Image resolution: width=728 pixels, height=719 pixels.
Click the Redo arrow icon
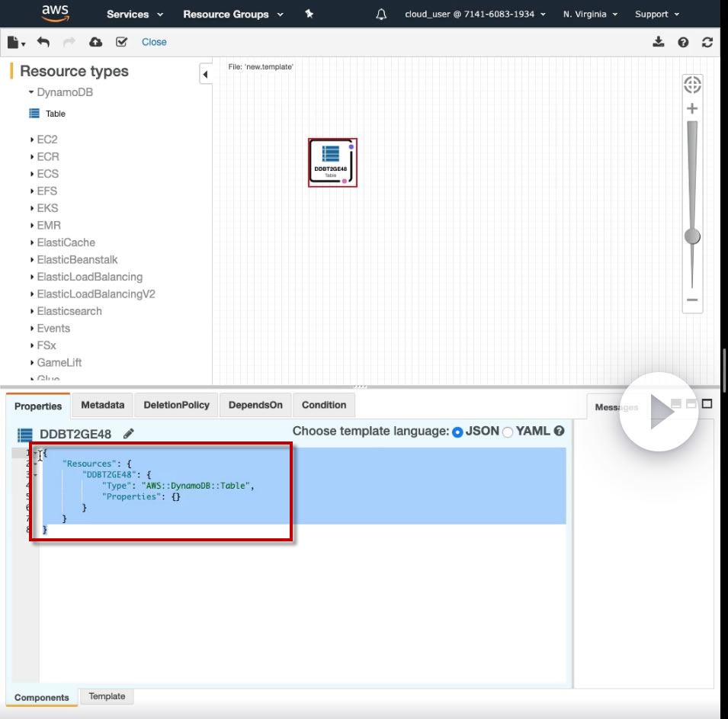[x=69, y=42]
